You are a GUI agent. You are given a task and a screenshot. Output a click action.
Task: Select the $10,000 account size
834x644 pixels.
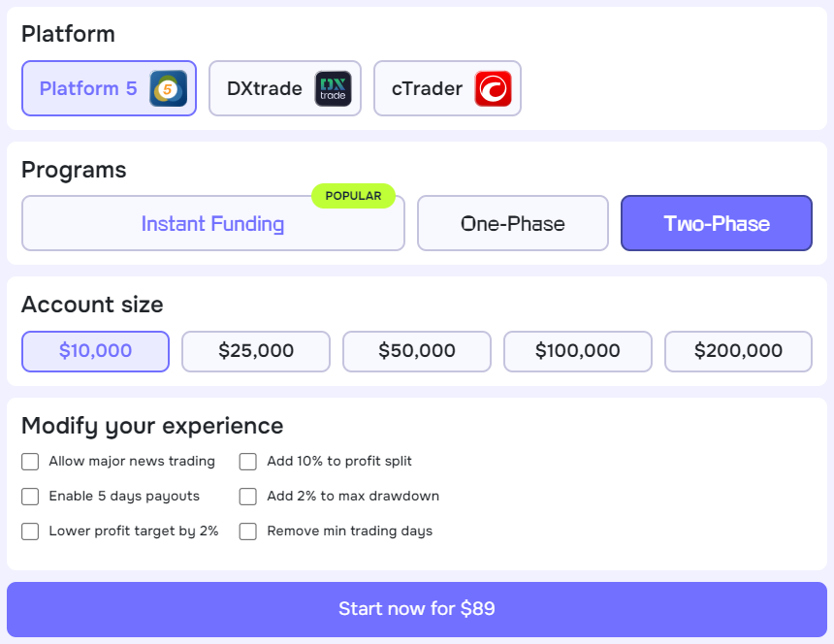pyautogui.click(x=95, y=351)
